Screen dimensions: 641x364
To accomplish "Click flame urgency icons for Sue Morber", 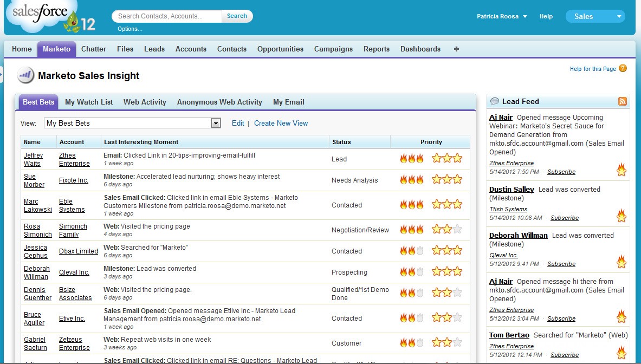I will 412,179.
